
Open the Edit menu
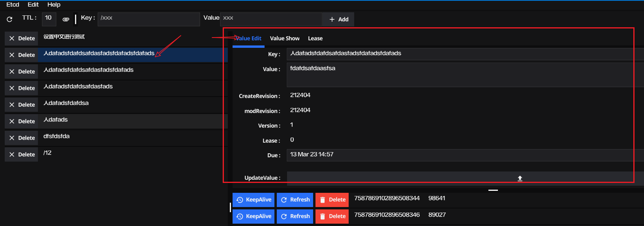33,5
